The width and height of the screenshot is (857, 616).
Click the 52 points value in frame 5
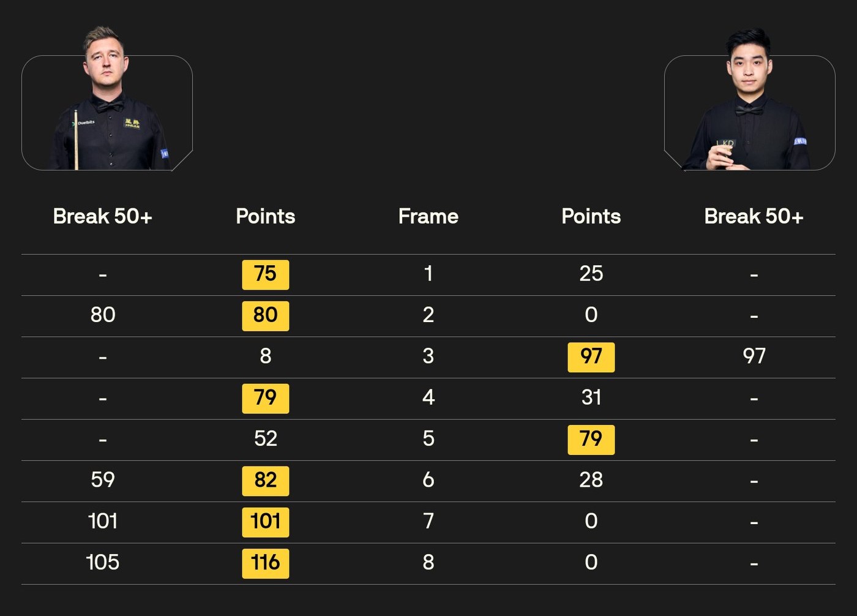click(265, 439)
